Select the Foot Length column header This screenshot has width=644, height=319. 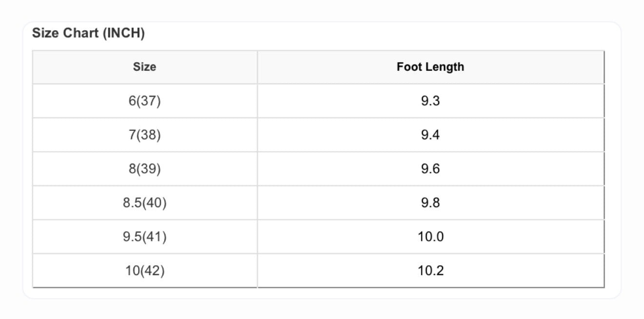(430, 67)
